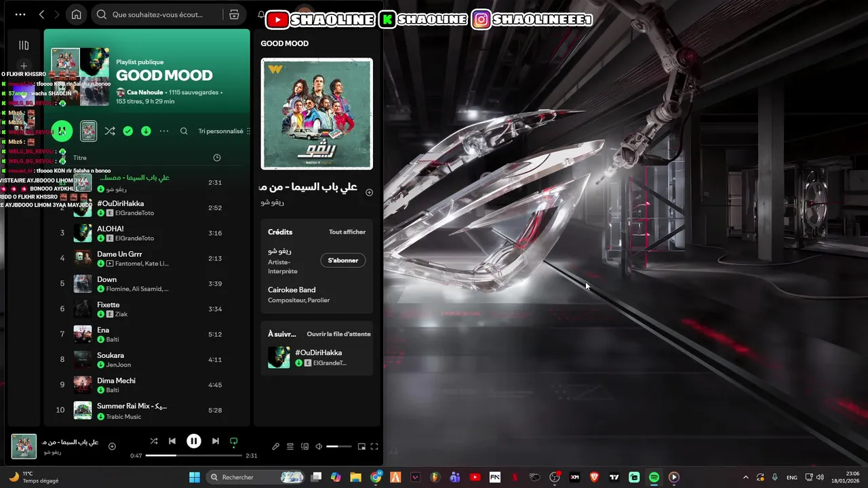Toggle shuffle in the player bar
868x488 pixels.
pyautogui.click(x=154, y=441)
